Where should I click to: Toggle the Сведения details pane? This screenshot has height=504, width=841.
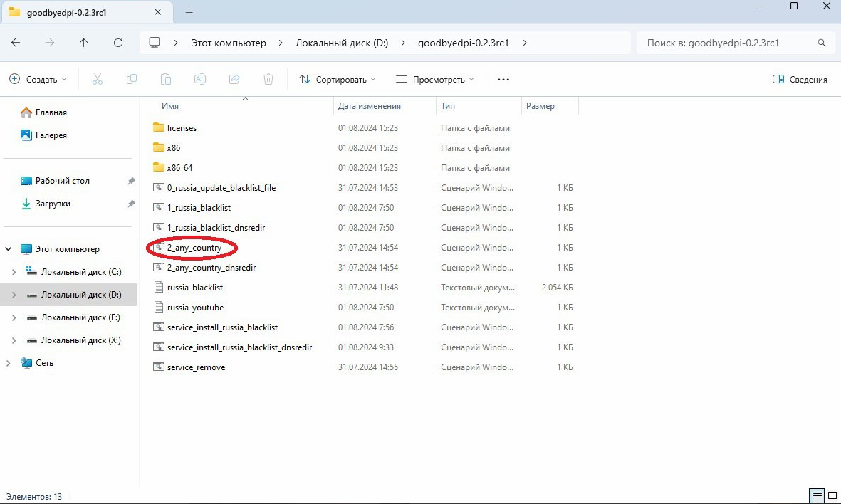click(800, 79)
